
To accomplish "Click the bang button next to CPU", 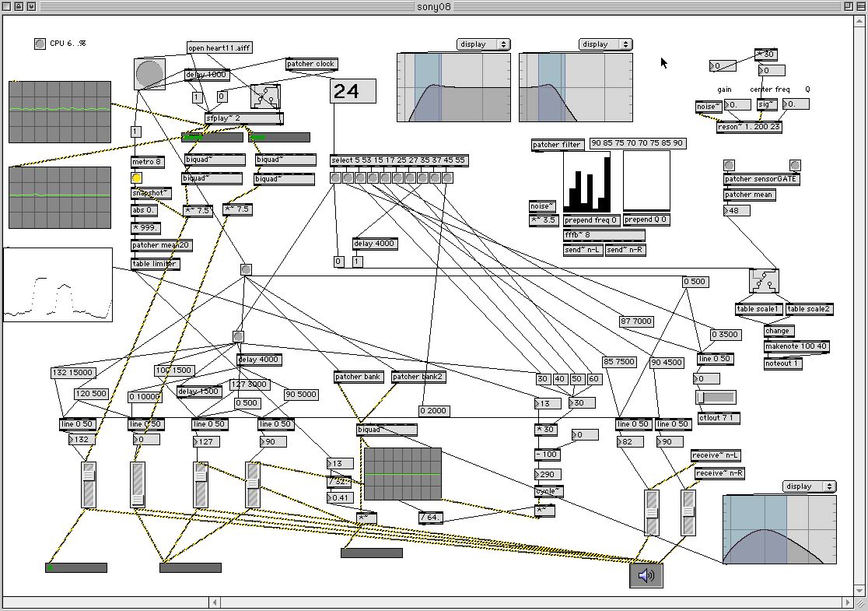I will (x=40, y=44).
